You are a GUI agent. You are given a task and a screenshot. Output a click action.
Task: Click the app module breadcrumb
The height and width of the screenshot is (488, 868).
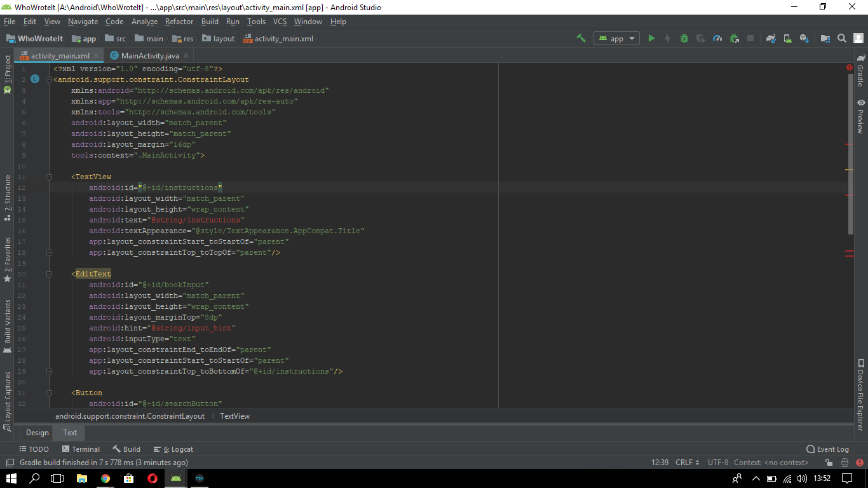coord(85,39)
